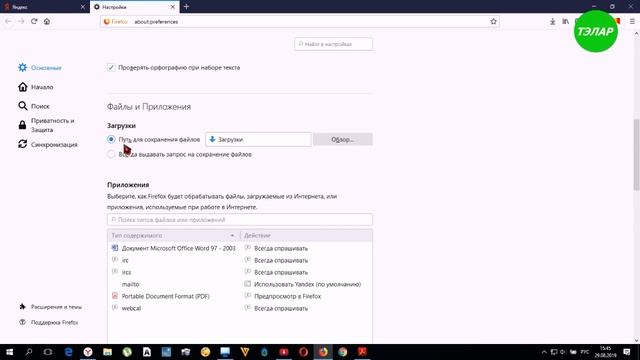Open the Action Center notifications icon
Screen dimensions: 640x360
(627, 352)
